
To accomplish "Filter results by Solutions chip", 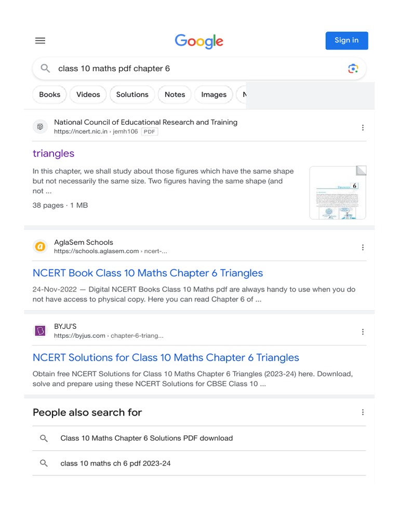I will [x=132, y=95].
